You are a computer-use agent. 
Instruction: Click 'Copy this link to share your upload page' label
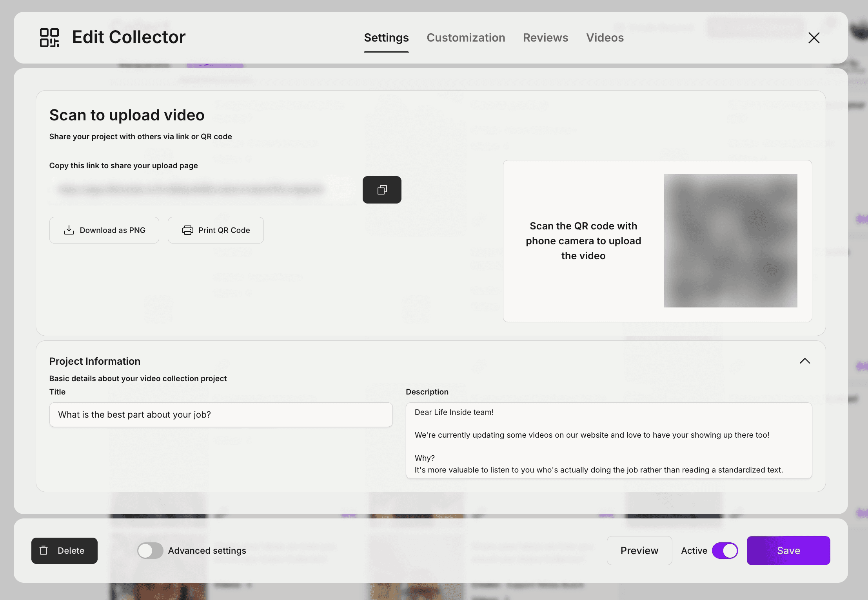point(123,165)
